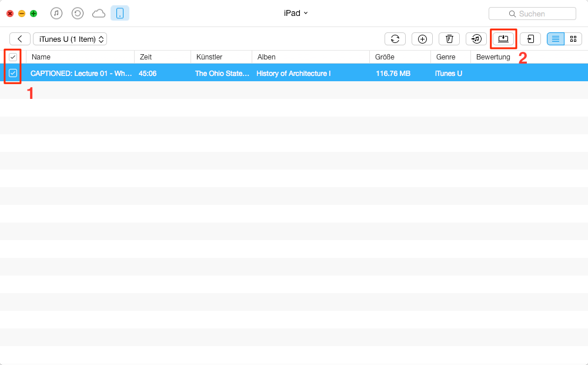Maximize the window with green button
This screenshot has height=365, width=588.
[34, 14]
